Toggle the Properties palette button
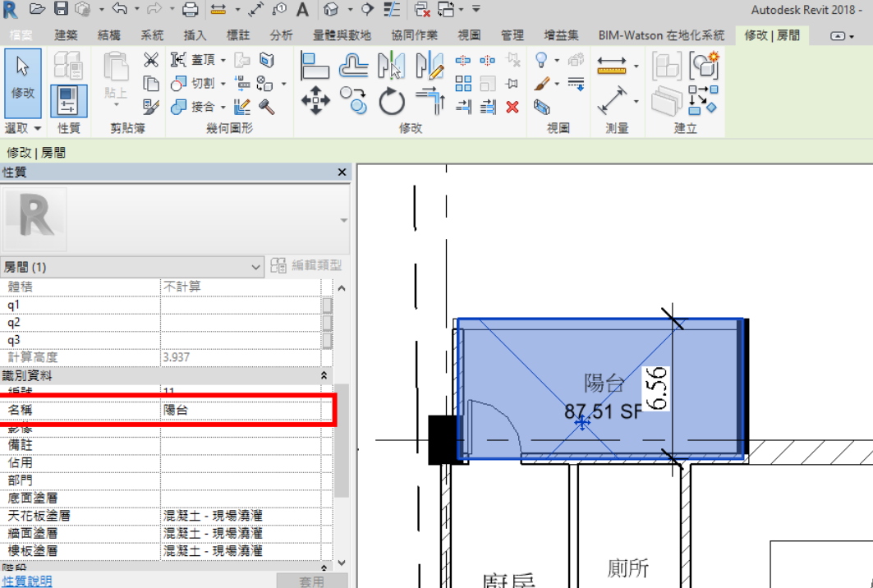This screenshot has height=588, width=873. (68, 100)
